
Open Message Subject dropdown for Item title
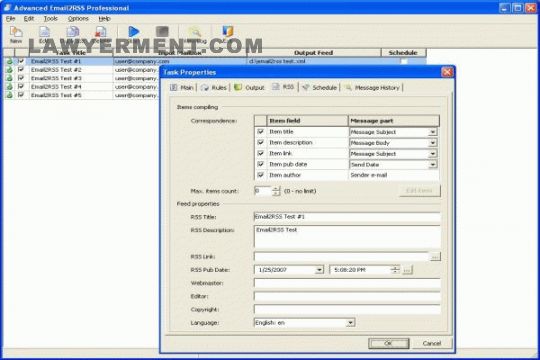point(433,132)
